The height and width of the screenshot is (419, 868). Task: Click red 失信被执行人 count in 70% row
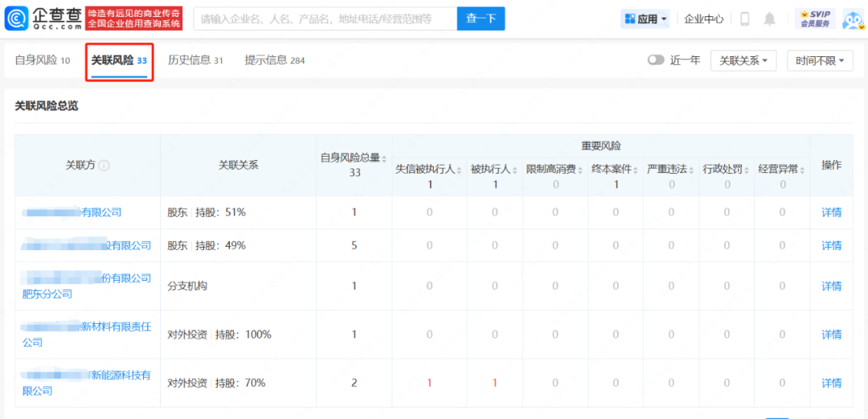[429, 383]
